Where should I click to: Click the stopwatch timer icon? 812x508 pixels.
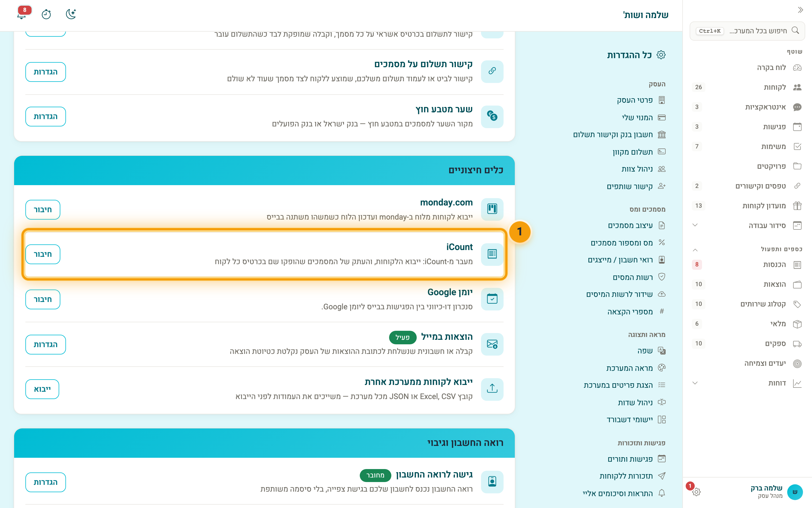[x=46, y=14]
